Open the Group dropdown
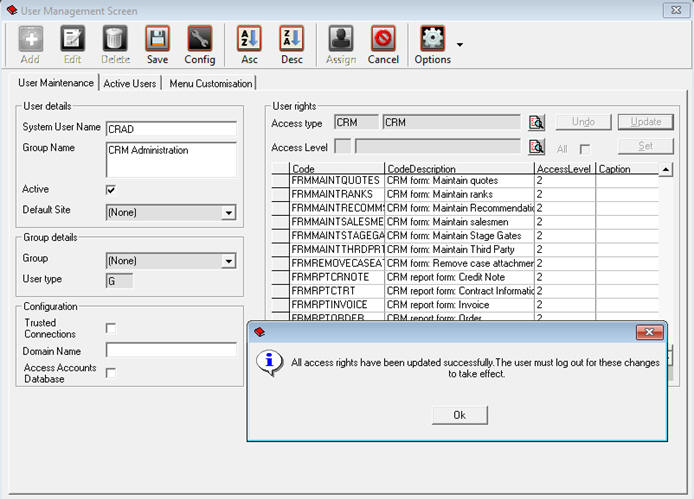This screenshot has width=694, height=499. (x=228, y=261)
